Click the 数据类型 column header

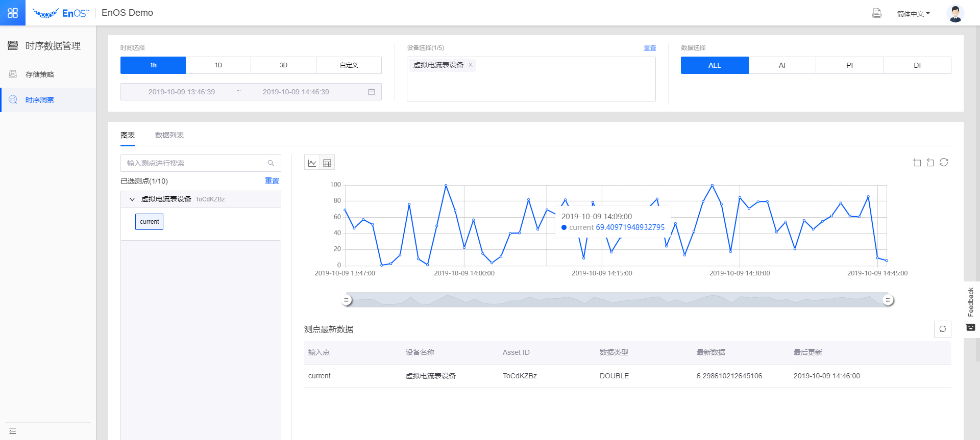point(614,352)
